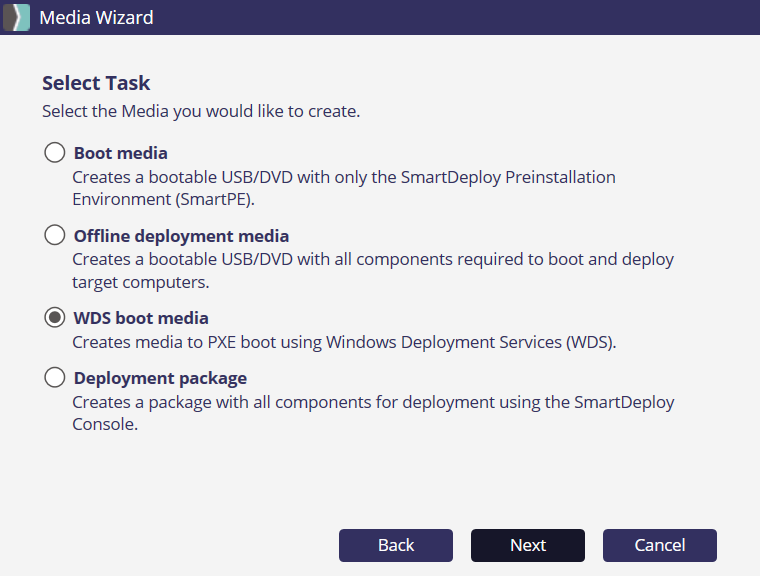This screenshot has height=576, width=760.
Task: Click the "Boot media" option label
Action: 120,153
